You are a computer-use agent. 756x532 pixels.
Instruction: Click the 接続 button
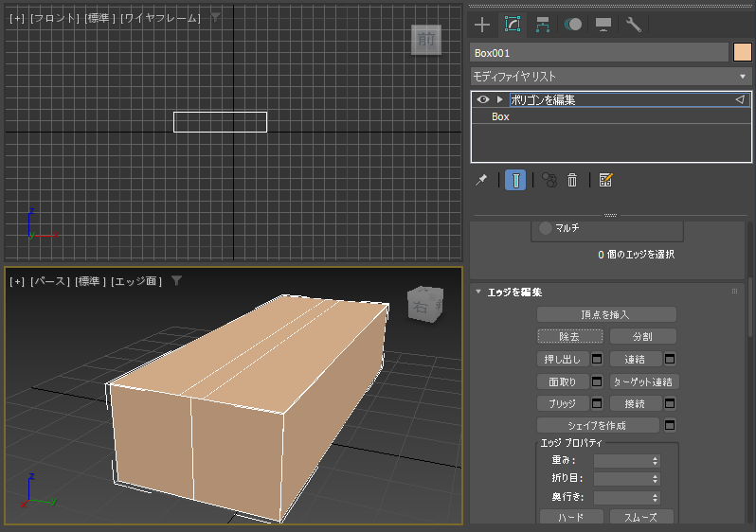(x=636, y=403)
